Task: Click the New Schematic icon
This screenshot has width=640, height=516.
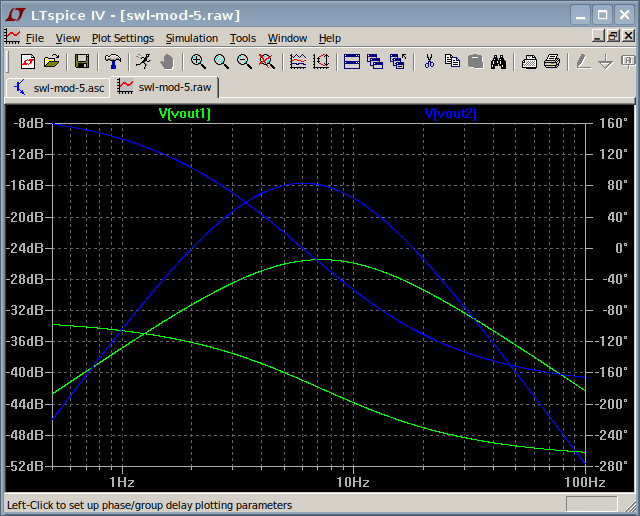Action: point(27,61)
